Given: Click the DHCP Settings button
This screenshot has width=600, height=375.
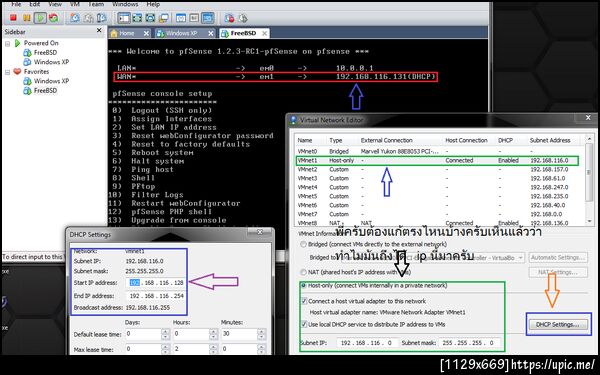Looking at the screenshot, I should 558,324.
